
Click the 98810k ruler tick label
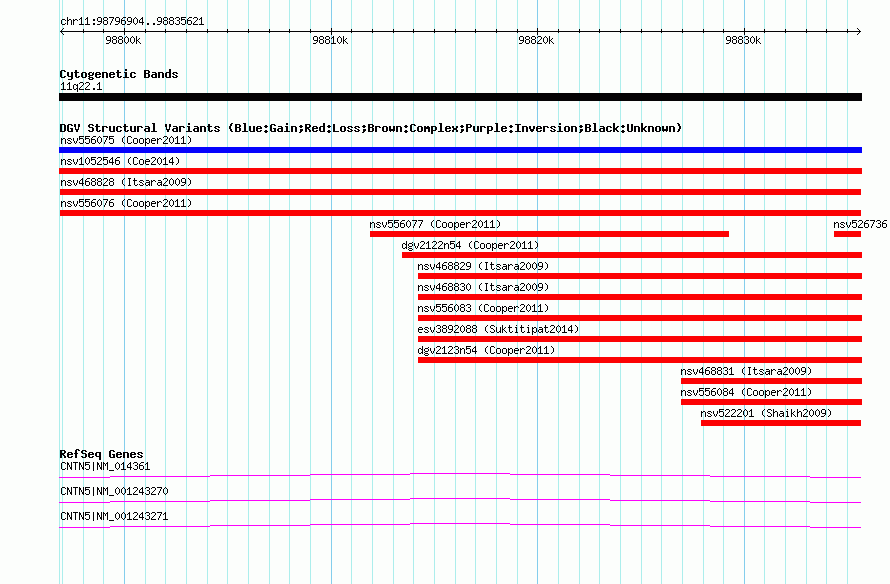click(330, 40)
